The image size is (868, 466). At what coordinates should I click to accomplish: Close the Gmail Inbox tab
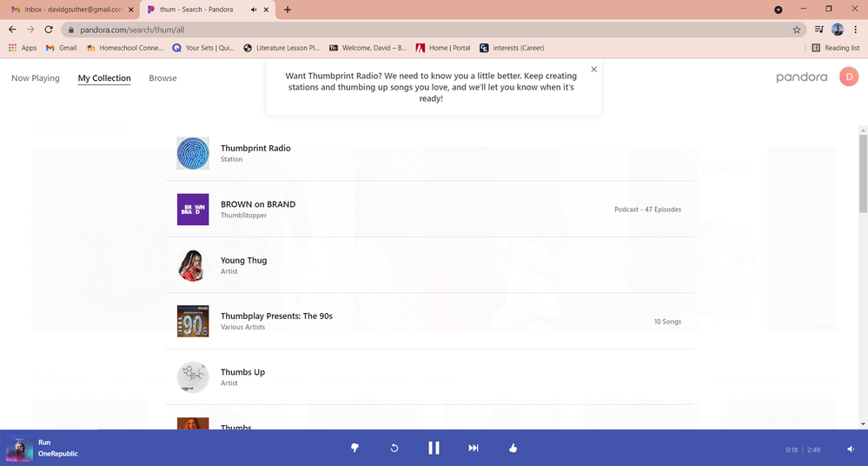[131, 10]
